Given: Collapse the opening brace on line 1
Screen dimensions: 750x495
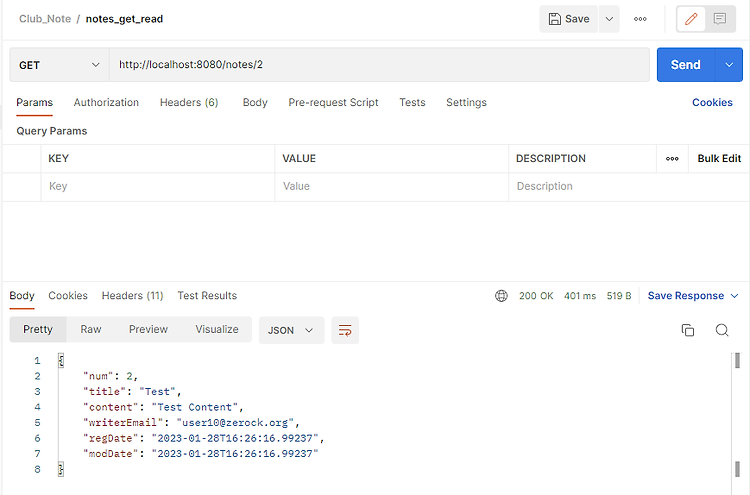Looking at the screenshot, I should pos(61,361).
